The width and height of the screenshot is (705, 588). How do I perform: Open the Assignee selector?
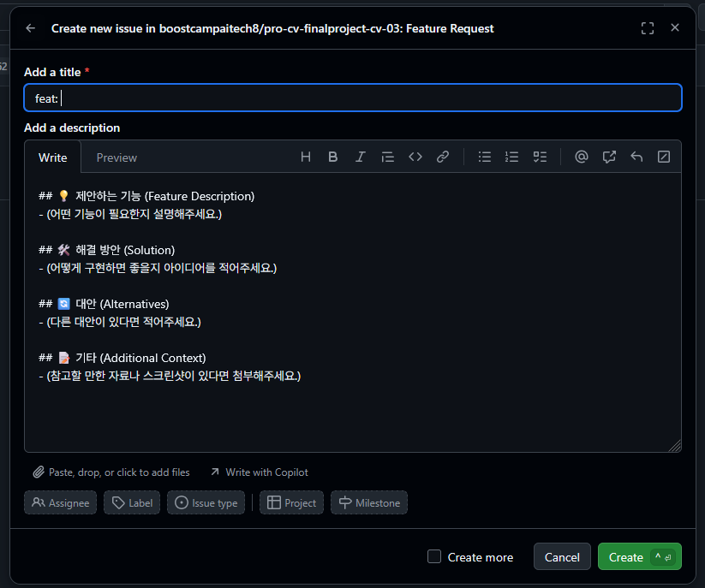pyautogui.click(x=60, y=502)
